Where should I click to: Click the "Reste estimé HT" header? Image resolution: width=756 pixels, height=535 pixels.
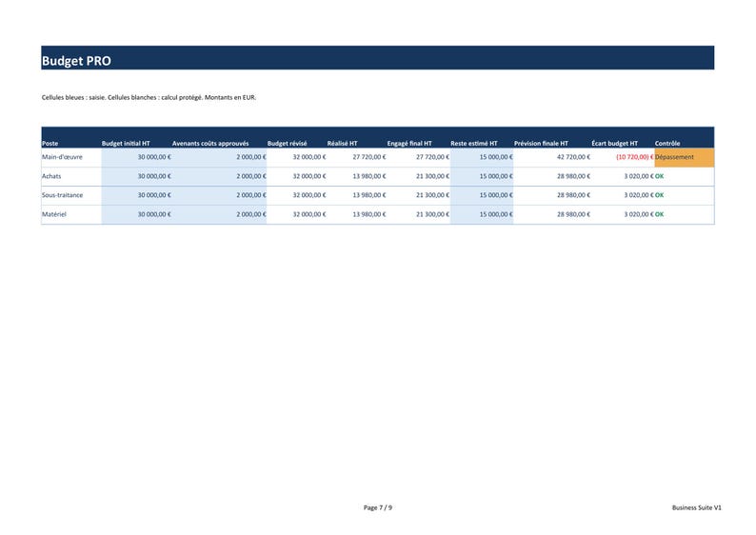click(x=474, y=143)
